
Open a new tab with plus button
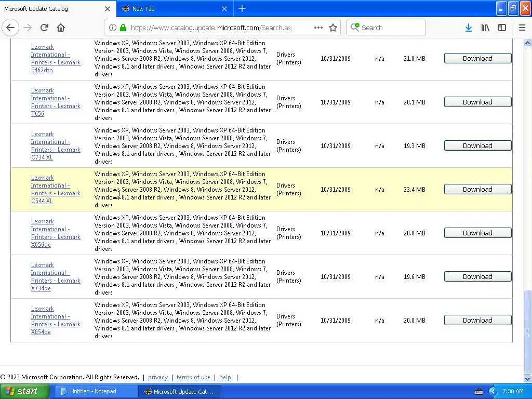[x=242, y=8]
